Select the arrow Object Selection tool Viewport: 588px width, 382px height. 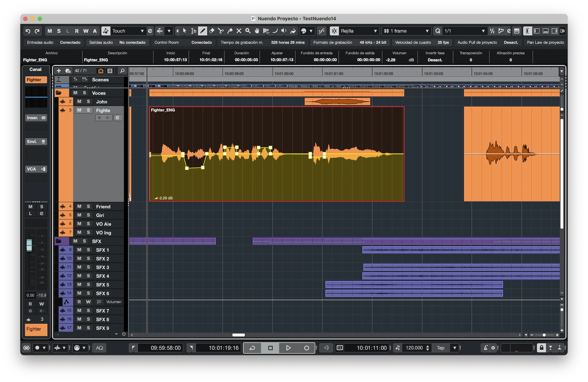click(x=184, y=31)
